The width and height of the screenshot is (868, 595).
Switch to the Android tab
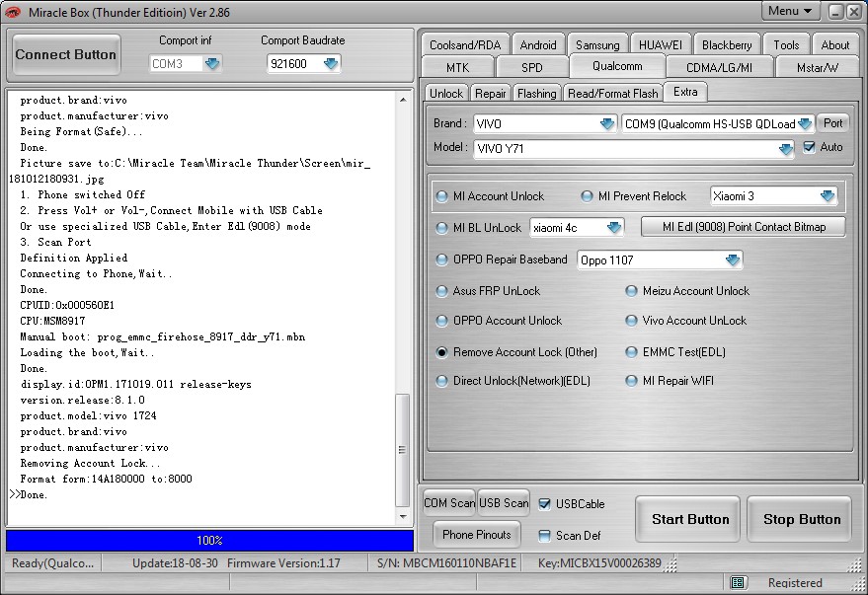(537, 44)
